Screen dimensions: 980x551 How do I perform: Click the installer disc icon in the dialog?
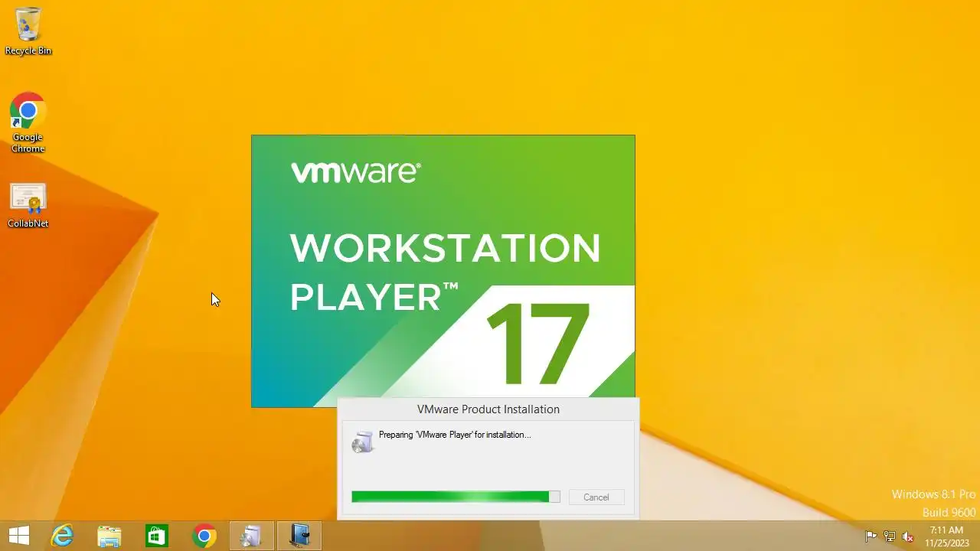(363, 442)
